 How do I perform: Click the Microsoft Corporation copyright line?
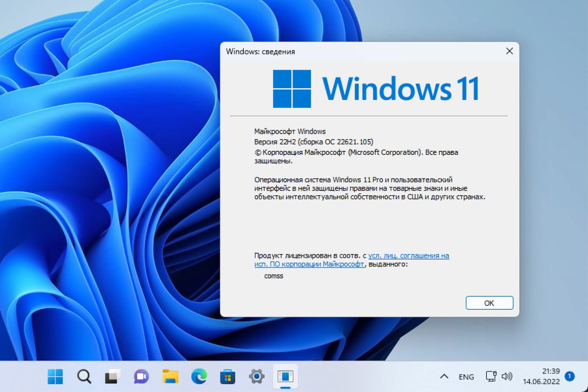point(356,156)
